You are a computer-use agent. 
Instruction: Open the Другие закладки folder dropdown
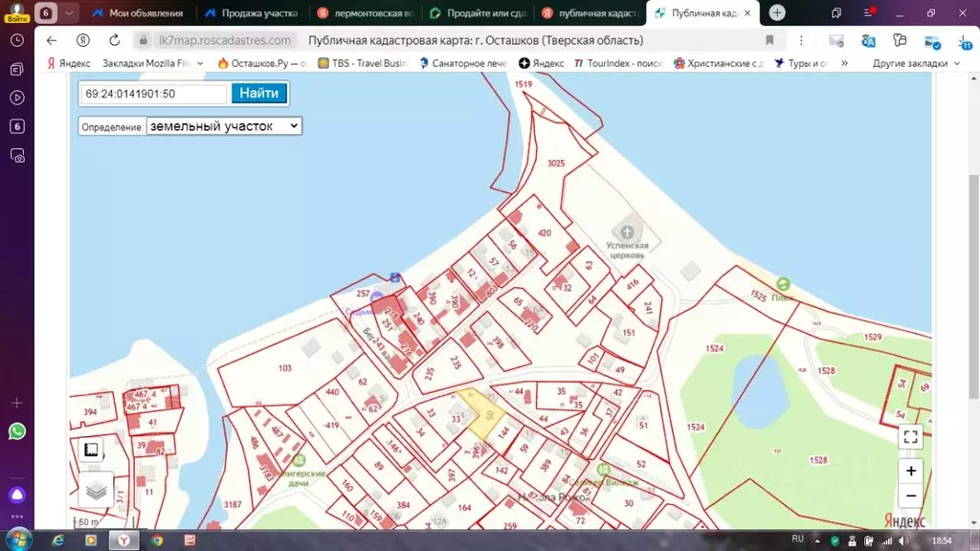[x=916, y=63]
